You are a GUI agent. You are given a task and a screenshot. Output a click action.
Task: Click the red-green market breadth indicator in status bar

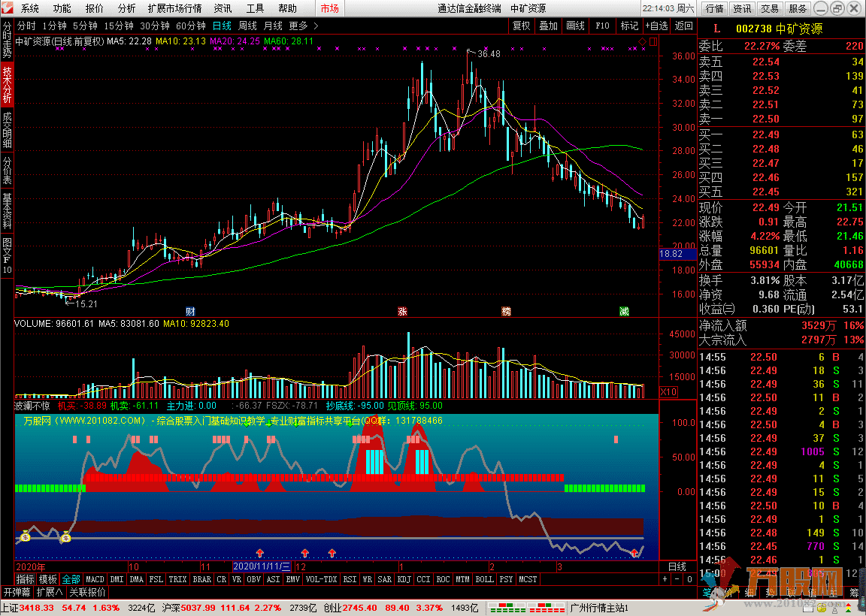click(525, 608)
